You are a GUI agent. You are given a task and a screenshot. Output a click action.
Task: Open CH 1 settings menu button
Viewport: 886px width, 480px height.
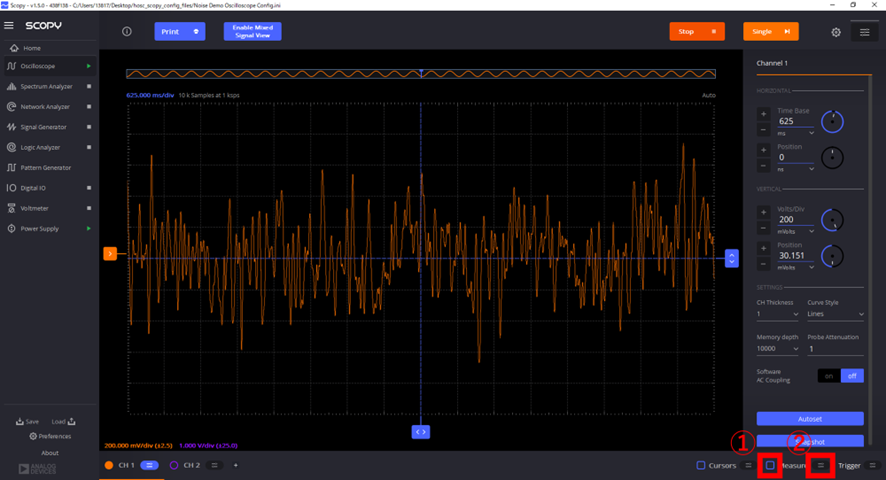click(x=150, y=465)
